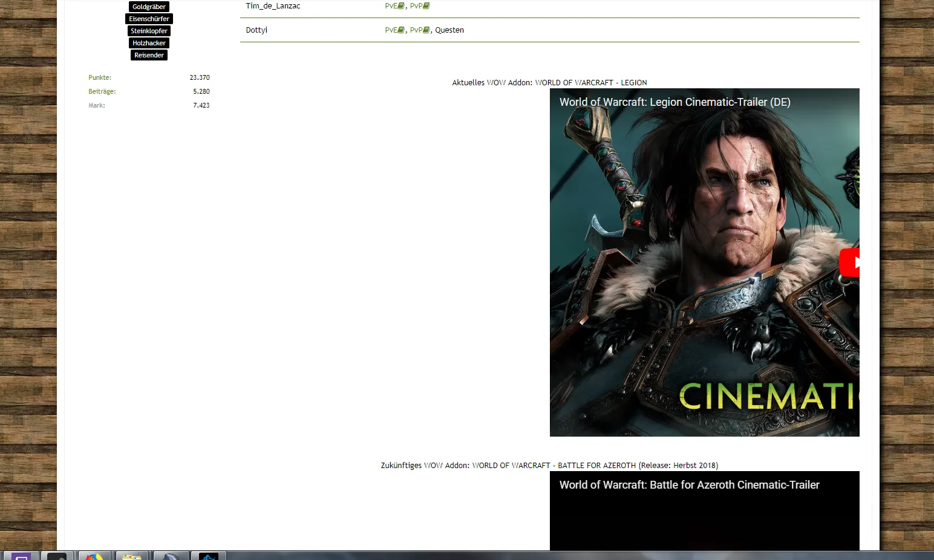Click the points value 23.370
Image resolution: width=934 pixels, height=560 pixels.
(200, 77)
